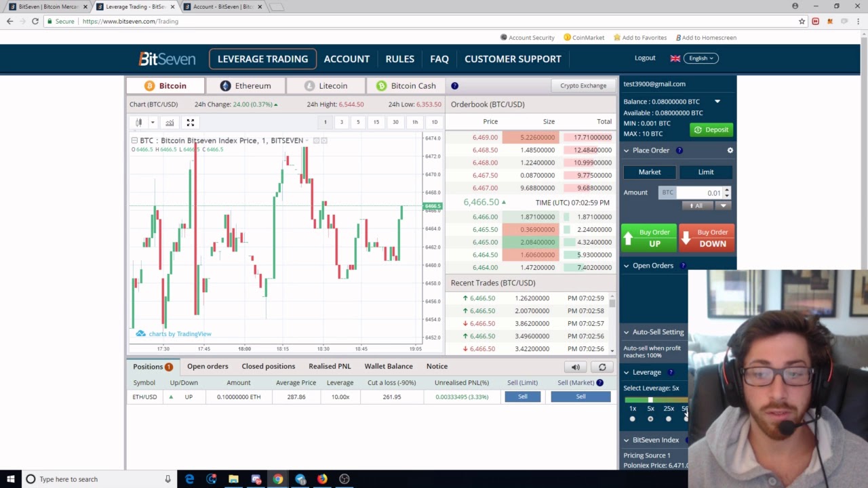Open the chart style dropdown arrow

click(x=153, y=122)
